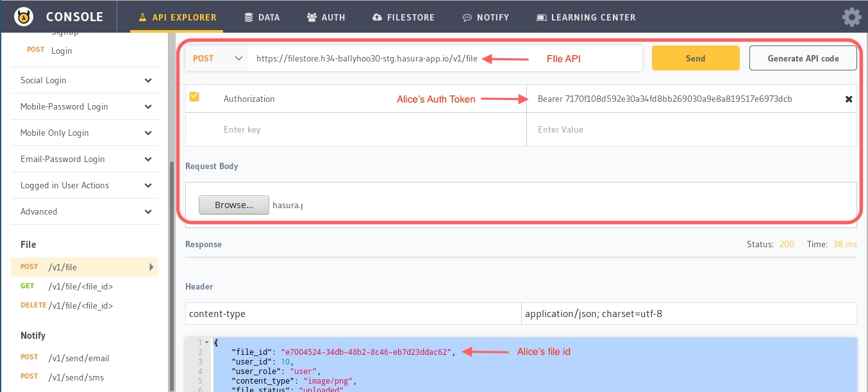Image resolution: width=868 pixels, height=392 pixels.
Task: Click the Notify section heading in sidebar
Action: point(33,336)
